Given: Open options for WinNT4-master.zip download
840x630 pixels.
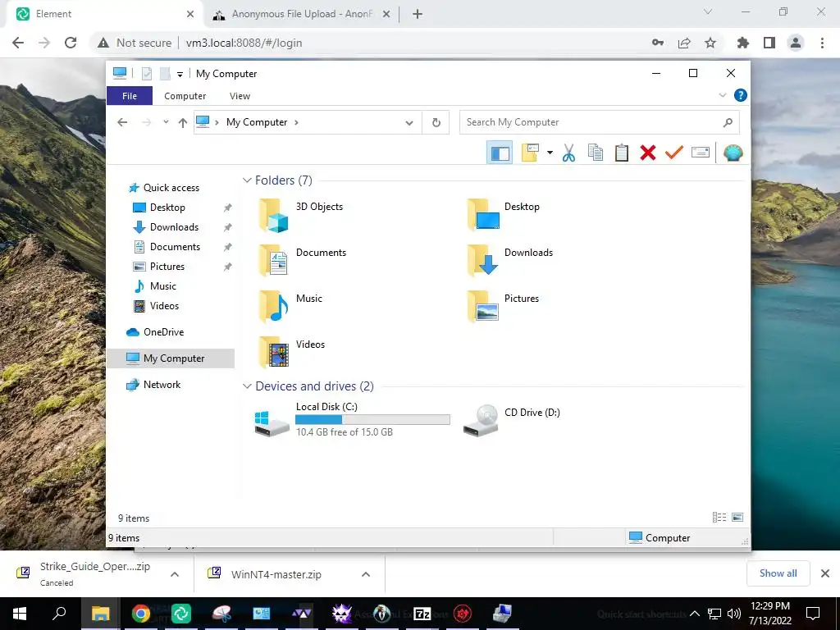Looking at the screenshot, I should click(366, 574).
